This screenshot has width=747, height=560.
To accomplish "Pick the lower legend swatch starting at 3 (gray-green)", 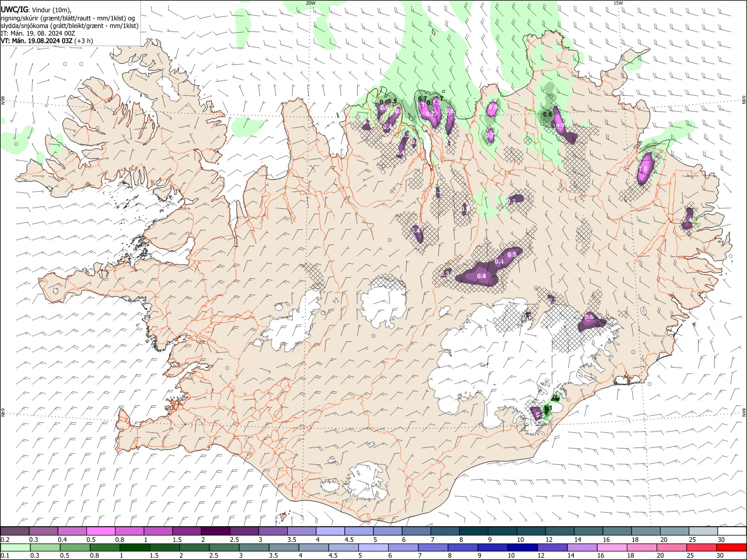I will (254, 547).
